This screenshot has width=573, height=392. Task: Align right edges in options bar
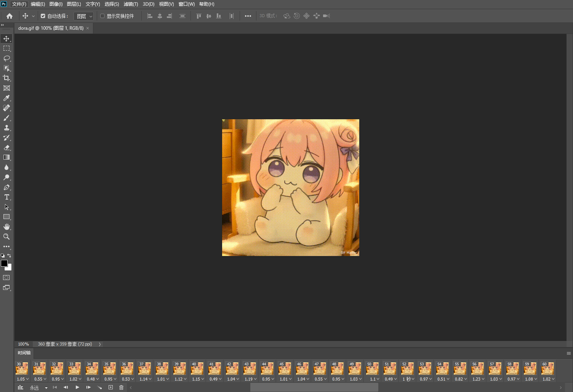[170, 16]
